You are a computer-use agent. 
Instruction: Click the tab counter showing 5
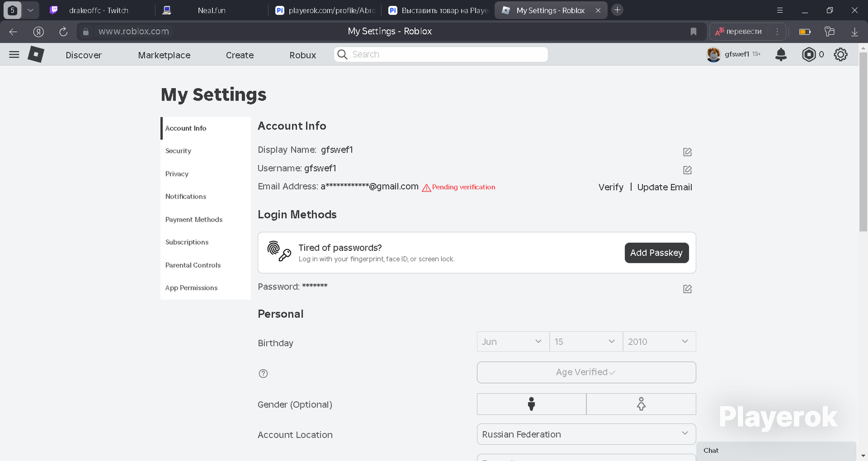pos(12,10)
